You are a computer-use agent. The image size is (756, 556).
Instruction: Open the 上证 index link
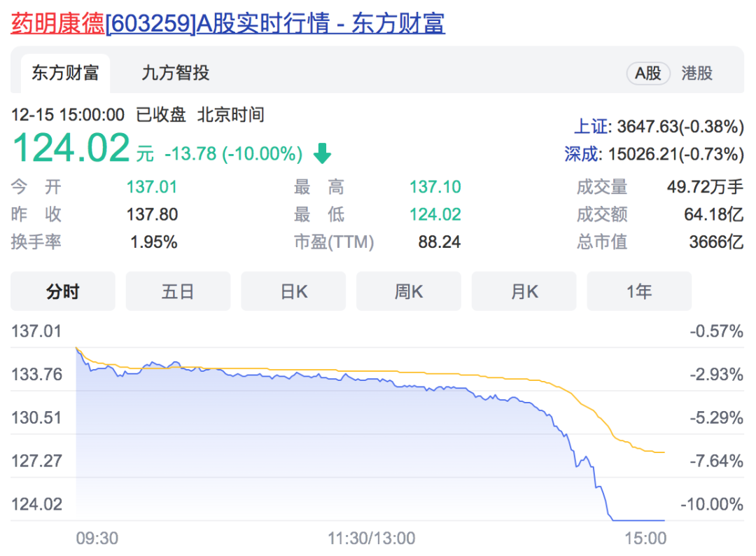(x=591, y=127)
